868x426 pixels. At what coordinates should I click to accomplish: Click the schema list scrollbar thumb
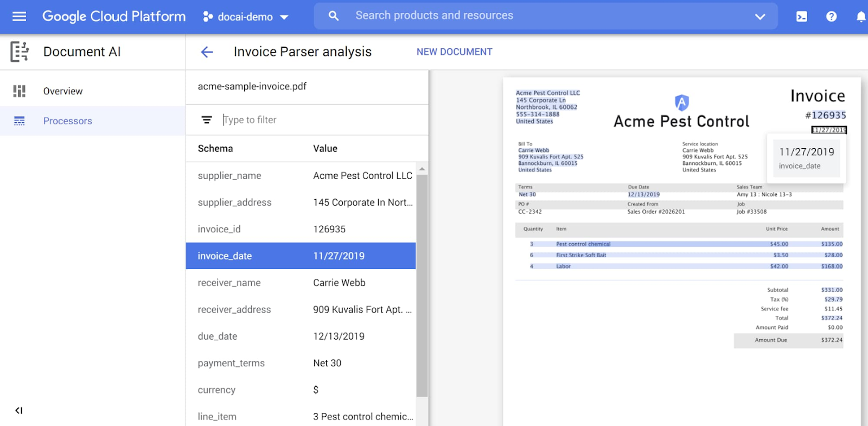pos(422,285)
